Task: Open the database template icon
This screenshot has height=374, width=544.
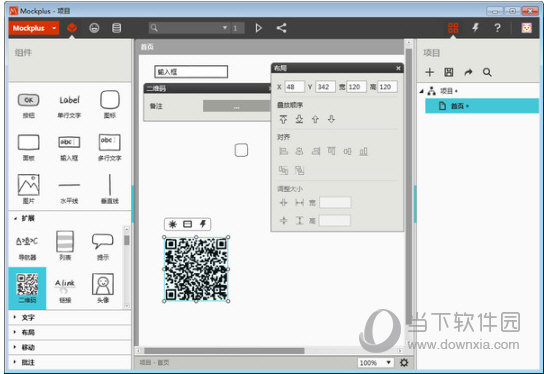Action: click(117, 28)
